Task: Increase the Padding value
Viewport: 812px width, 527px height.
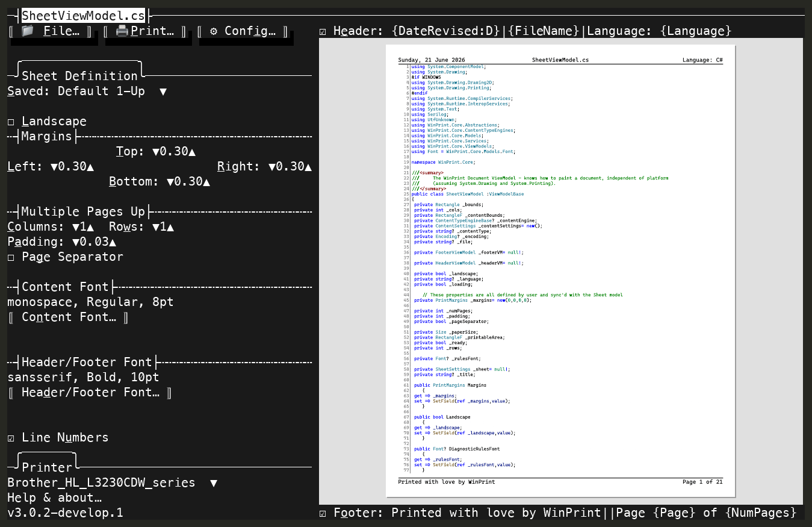Action: tap(113, 242)
